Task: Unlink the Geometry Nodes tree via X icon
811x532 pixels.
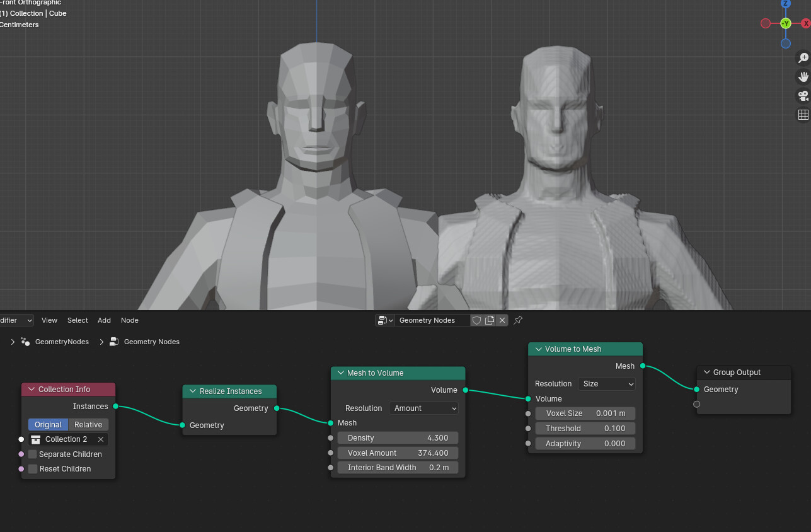Action: tap(502, 320)
